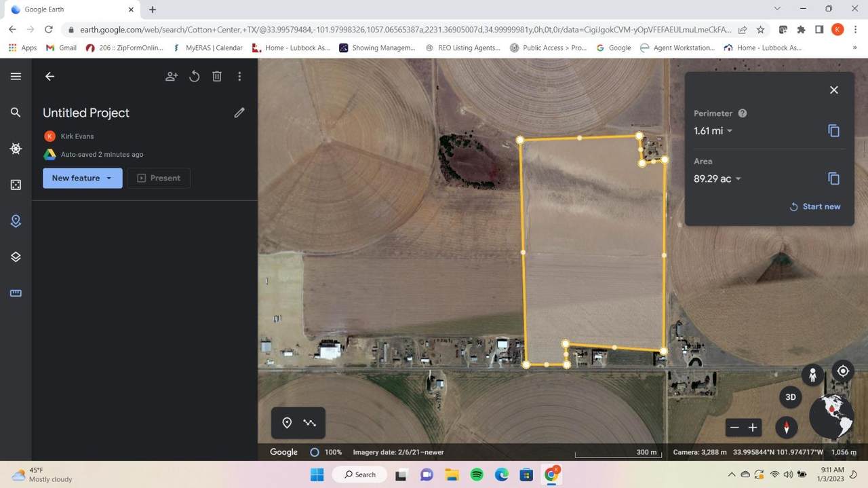Click the globe thumbnail overview
This screenshot has height=488, width=868.
pyautogui.click(x=831, y=415)
